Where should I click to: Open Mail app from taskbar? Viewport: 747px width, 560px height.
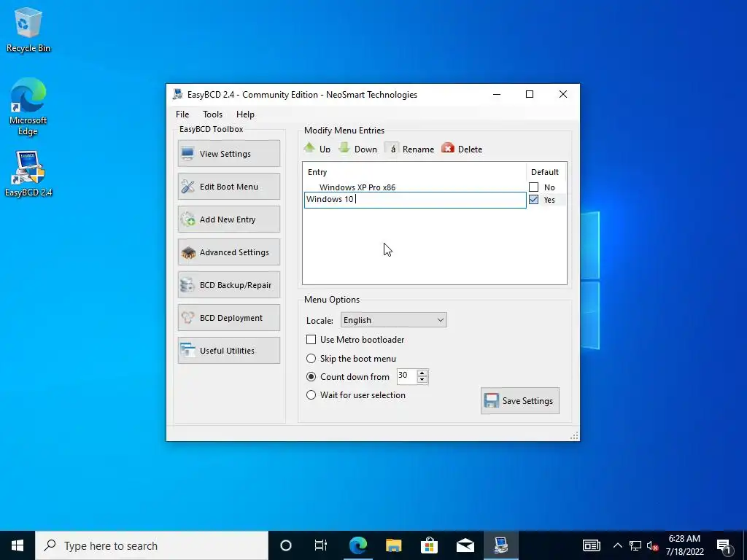465,545
